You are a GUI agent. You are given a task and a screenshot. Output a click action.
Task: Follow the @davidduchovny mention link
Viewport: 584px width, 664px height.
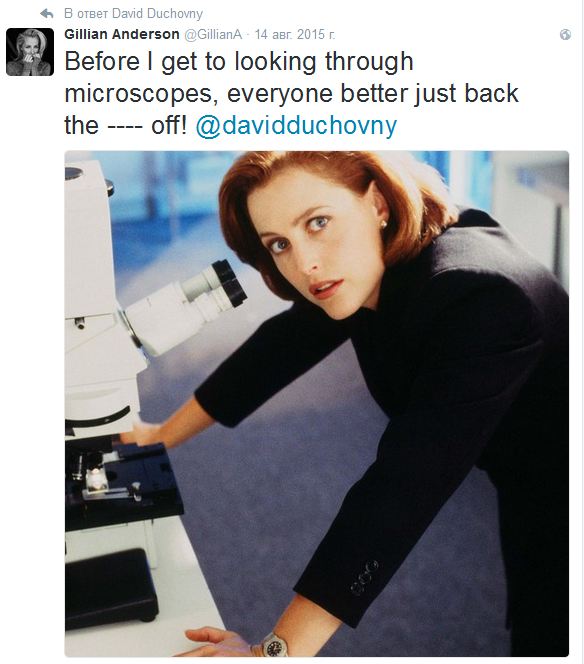point(296,126)
